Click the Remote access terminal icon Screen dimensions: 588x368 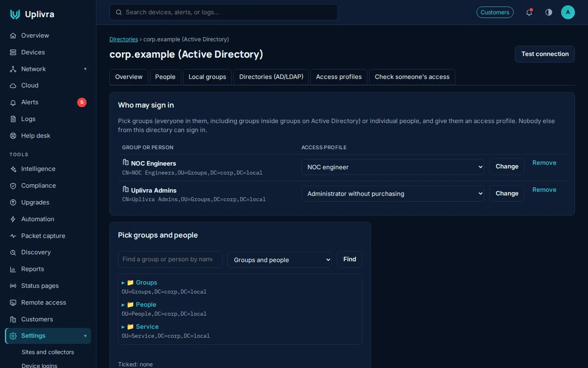[13, 303]
